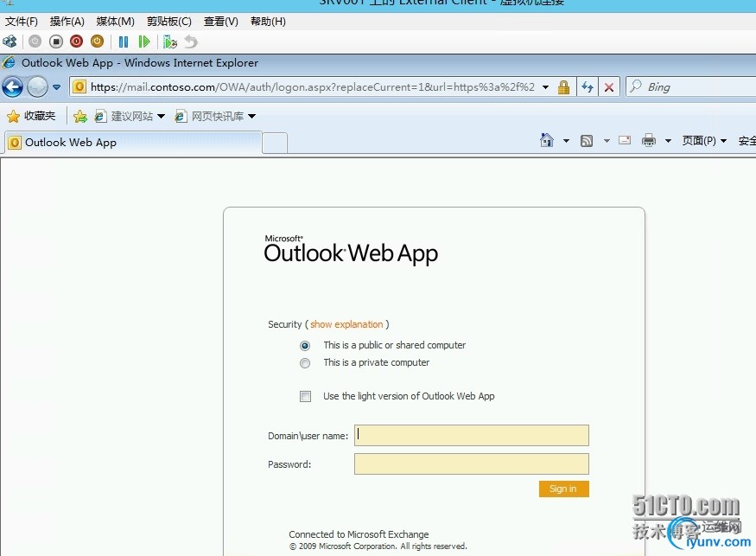Click the Internet Explorer icon in title bar
The width and height of the screenshot is (756, 556).
9,63
